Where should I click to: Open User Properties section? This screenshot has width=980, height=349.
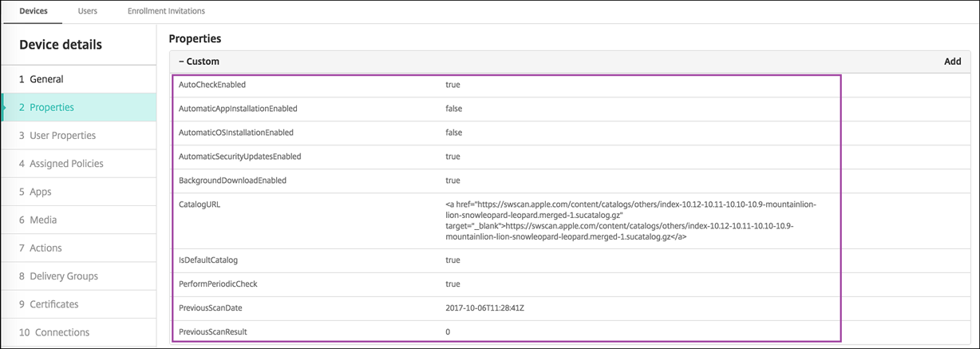tap(62, 136)
